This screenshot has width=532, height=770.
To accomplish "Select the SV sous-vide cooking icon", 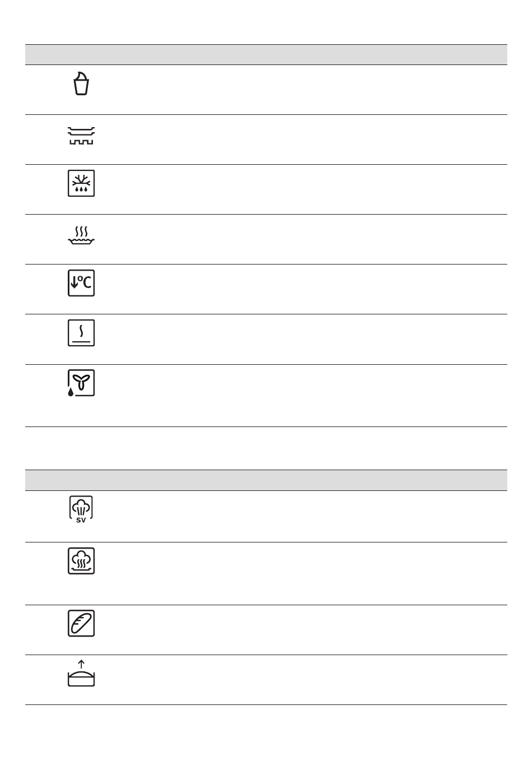I will [x=81, y=509].
